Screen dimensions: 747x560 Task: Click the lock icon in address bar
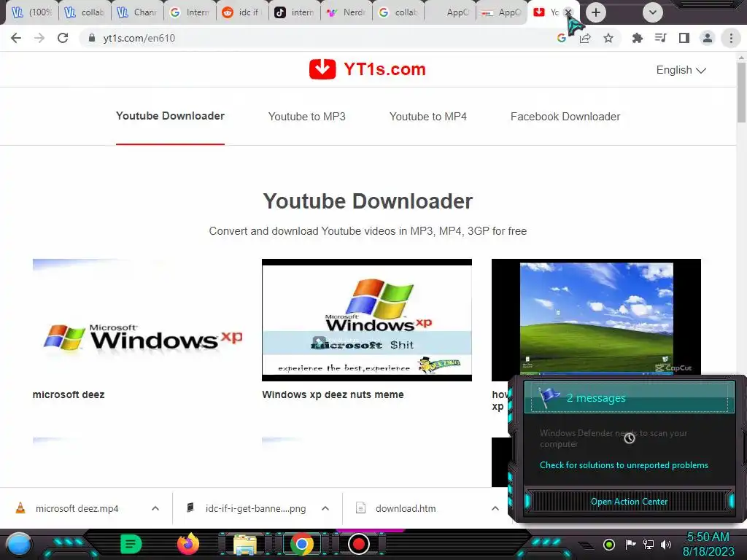[92, 38]
